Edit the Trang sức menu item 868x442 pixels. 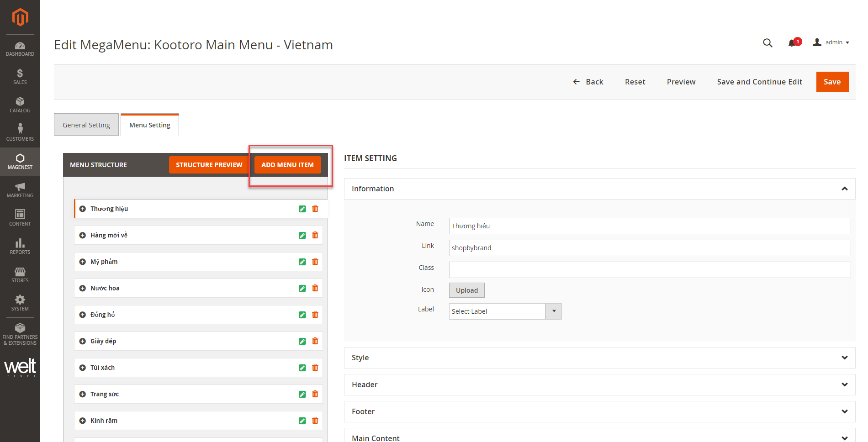302,394
